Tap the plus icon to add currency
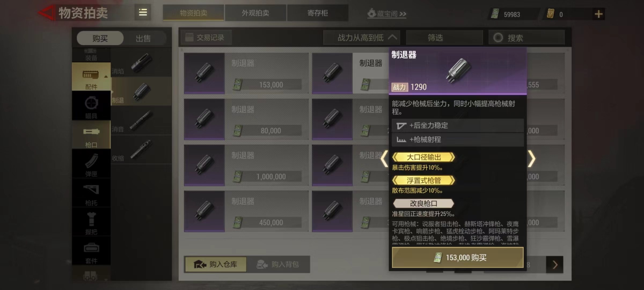 (598, 14)
